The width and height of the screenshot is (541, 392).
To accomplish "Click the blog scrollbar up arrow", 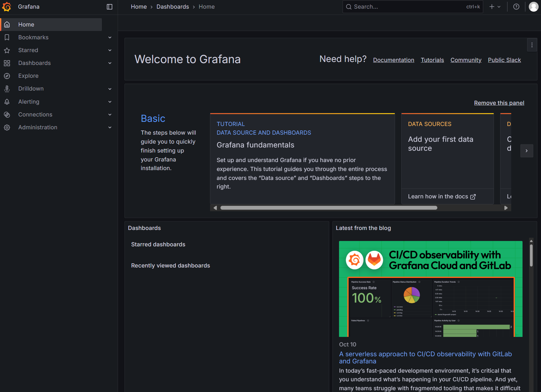I will point(531,241).
